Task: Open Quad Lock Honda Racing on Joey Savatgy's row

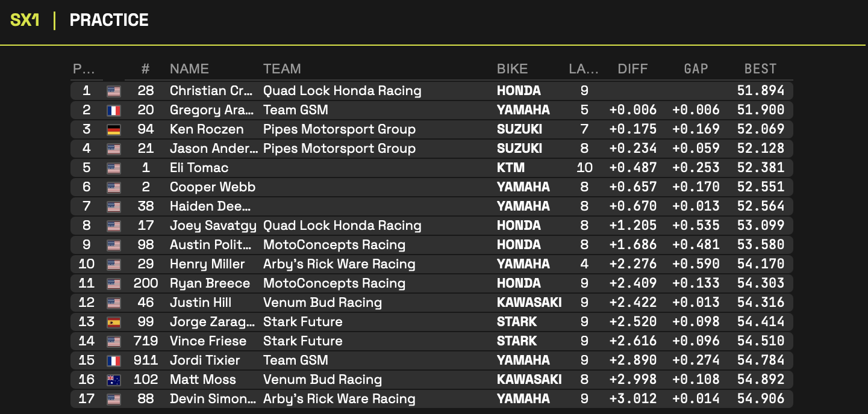Action: (x=342, y=226)
